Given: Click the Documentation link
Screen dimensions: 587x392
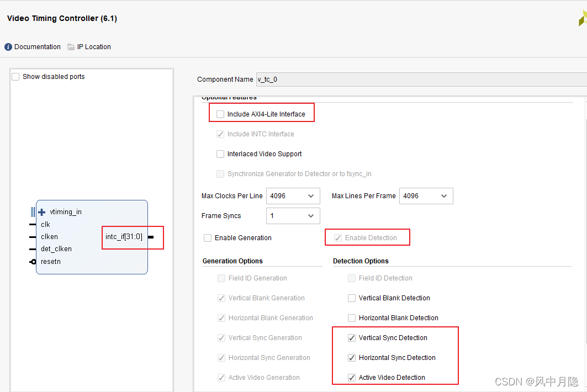Looking at the screenshot, I should (38, 47).
